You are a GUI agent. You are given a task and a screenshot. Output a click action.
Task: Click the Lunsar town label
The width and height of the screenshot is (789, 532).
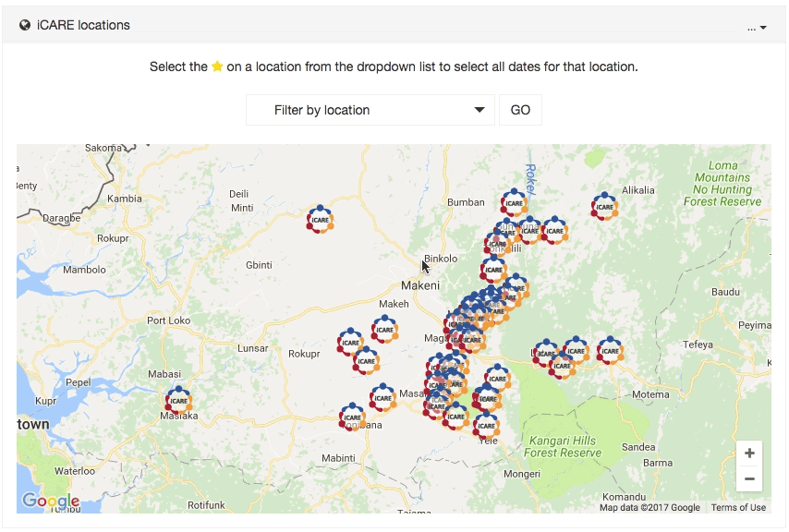[x=252, y=348]
